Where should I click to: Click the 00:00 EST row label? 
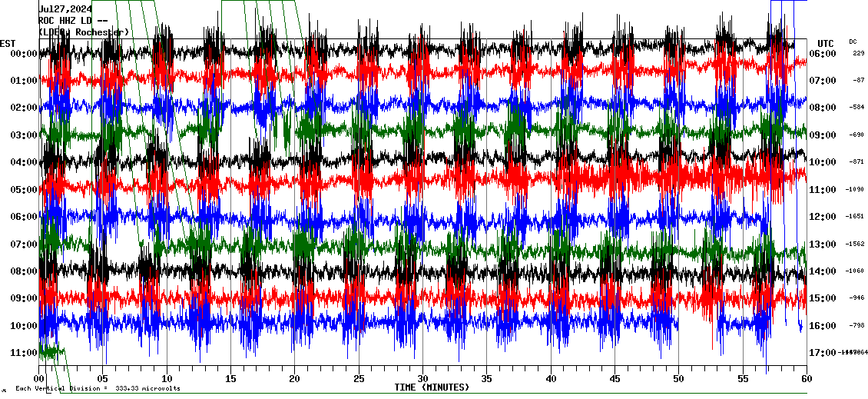click(25, 54)
